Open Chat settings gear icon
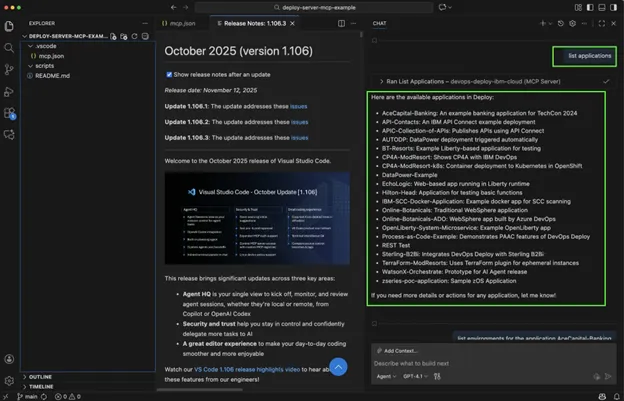Viewport: 624px width, 401px height. tap(572, 23)
